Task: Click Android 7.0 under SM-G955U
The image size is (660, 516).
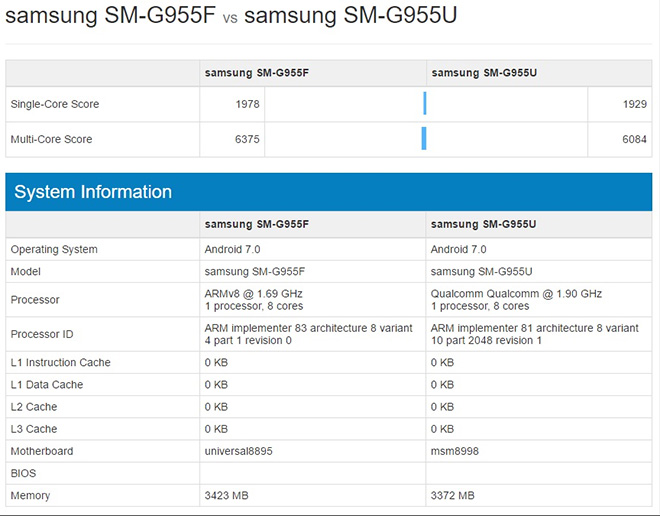Action: (x=458, y=249)
